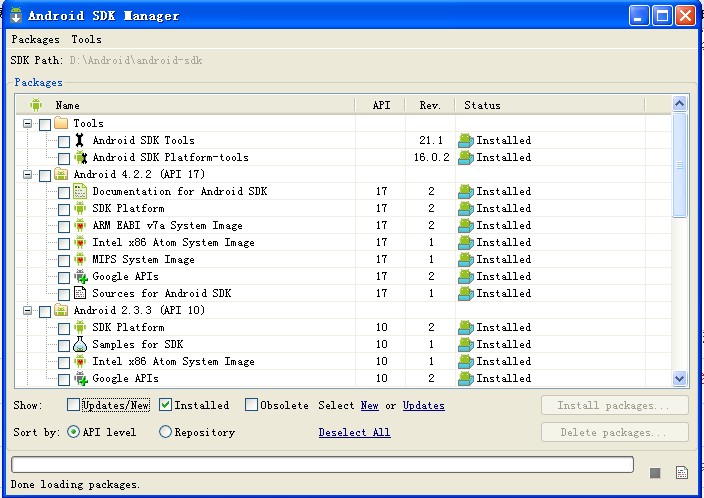Collapse the Android 4.2.2 (API 17) node
Viewport: 704px width, 498px height.
coord(28,174)
